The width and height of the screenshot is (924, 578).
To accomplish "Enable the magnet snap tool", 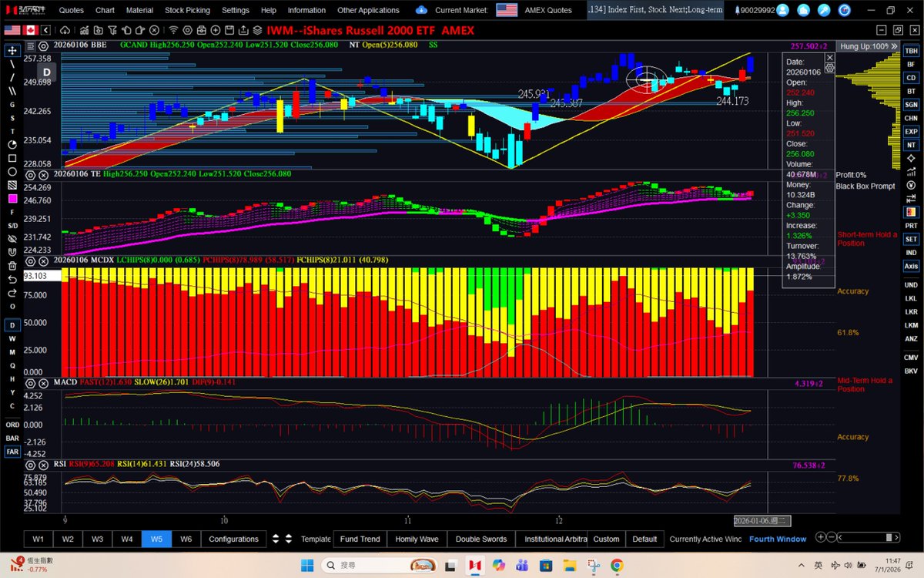I will coord(12,252).
